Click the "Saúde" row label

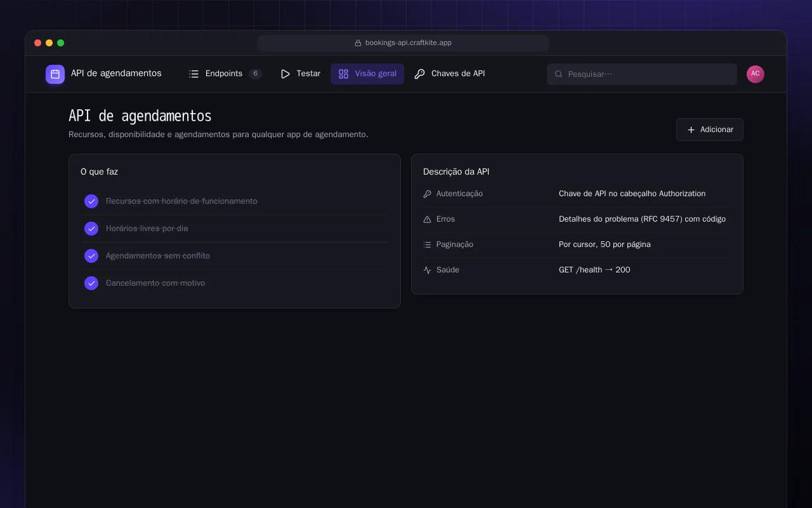(x=448, y=270)
